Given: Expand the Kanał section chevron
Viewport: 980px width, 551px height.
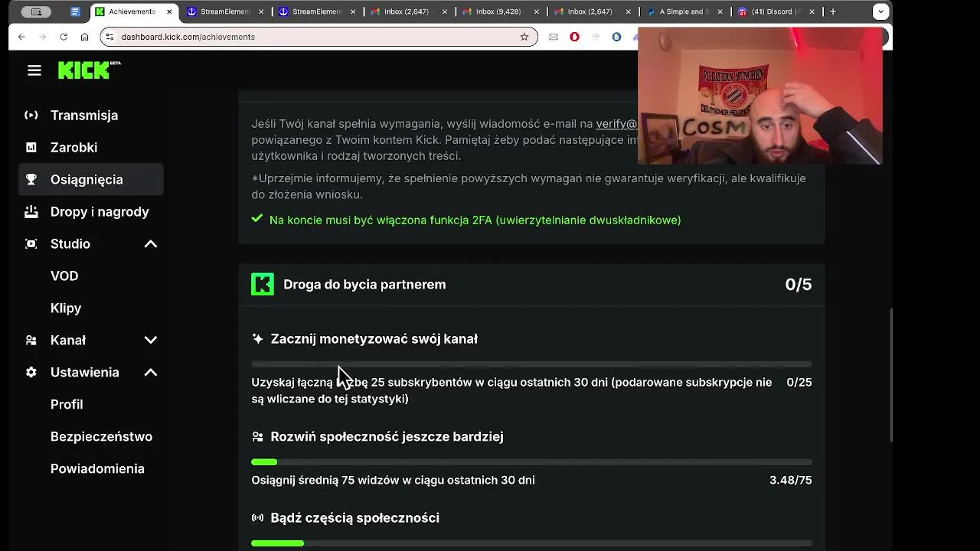Looking at the screenshot, I should point(151,341).
